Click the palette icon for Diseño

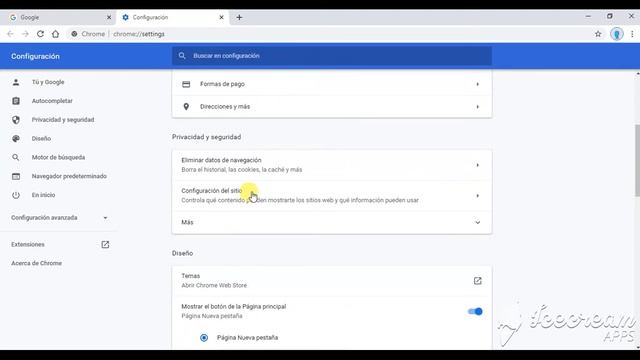point(16,138)
